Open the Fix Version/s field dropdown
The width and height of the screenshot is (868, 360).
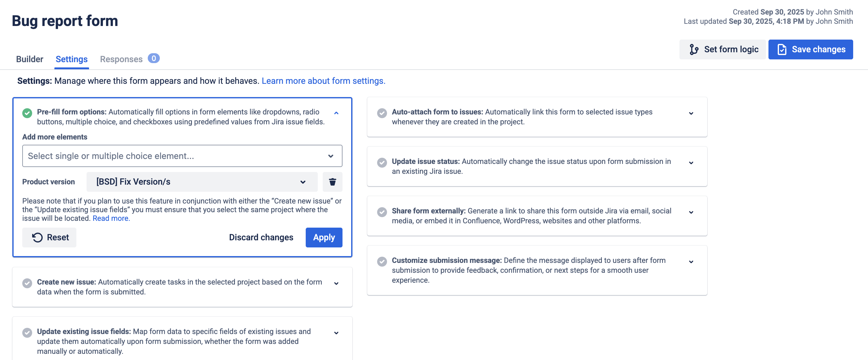[202, 182]
